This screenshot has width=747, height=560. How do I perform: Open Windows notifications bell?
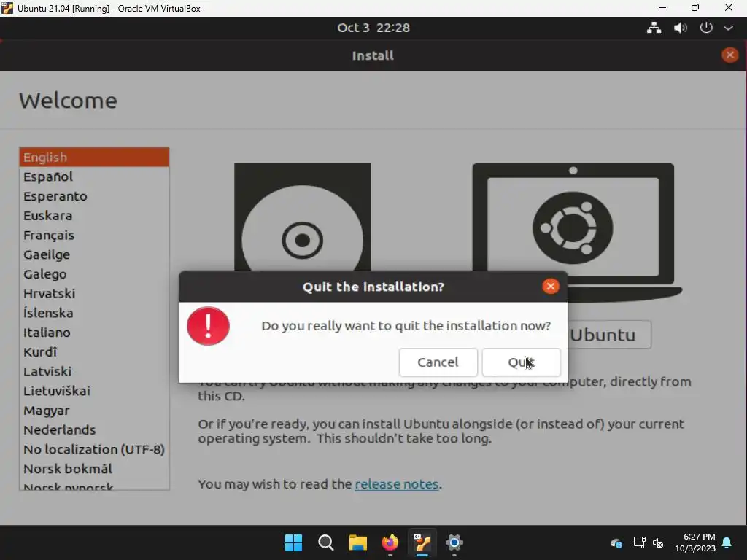pos(727,542)
